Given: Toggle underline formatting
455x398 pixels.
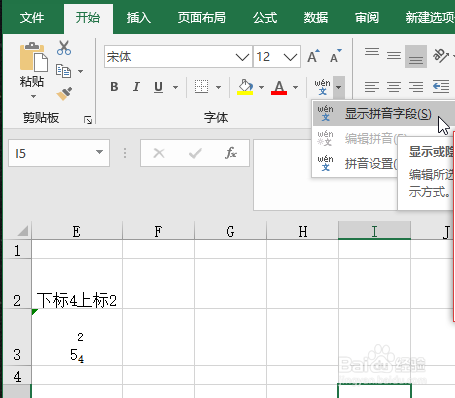Looking at the screenshot, I should pyautogui.click(x=159, y=87).
